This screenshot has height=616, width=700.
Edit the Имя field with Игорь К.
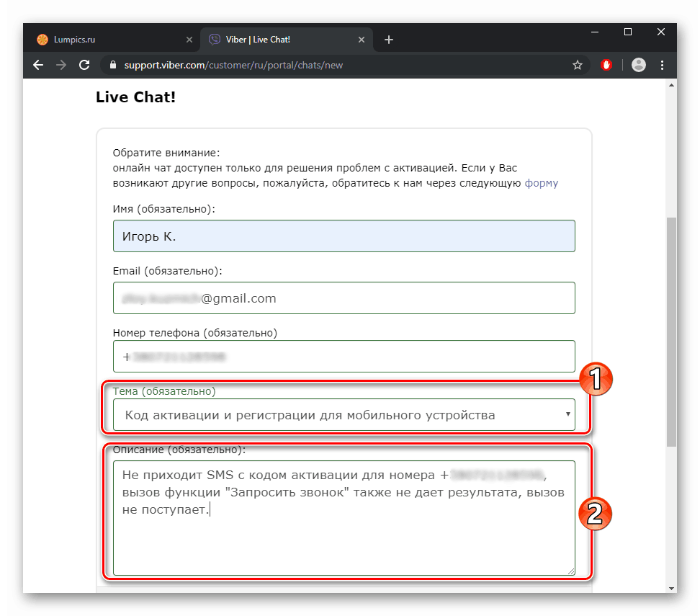coord(344,236)
